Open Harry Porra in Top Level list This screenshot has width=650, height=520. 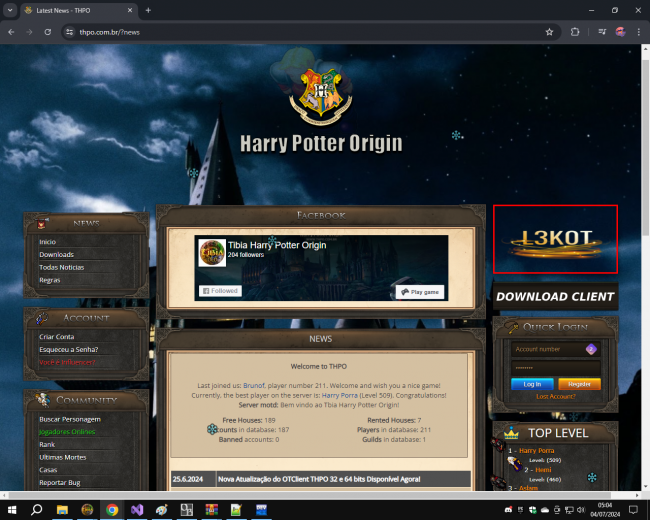(x=536, y=451)
